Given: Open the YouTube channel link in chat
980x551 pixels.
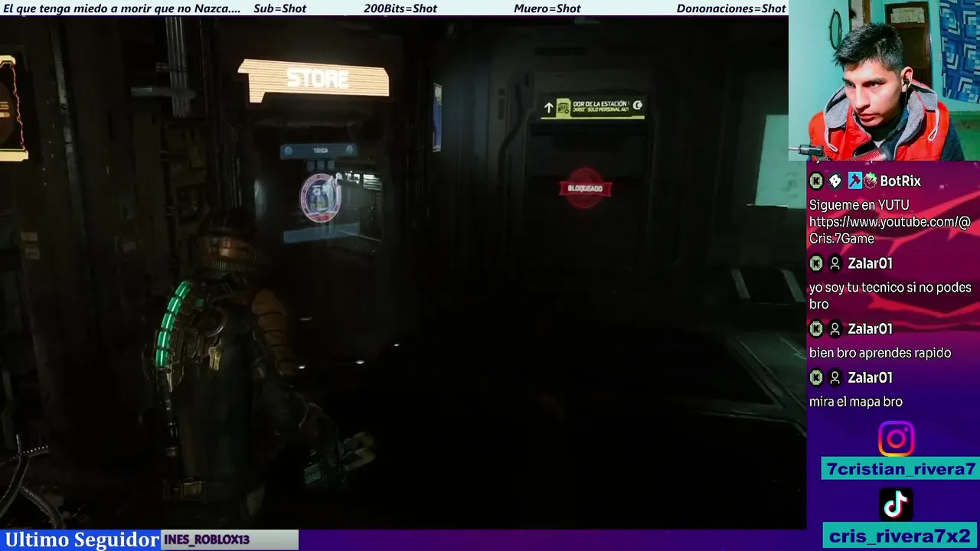Looking at the screenshot, I should click(x=889, y=230).
